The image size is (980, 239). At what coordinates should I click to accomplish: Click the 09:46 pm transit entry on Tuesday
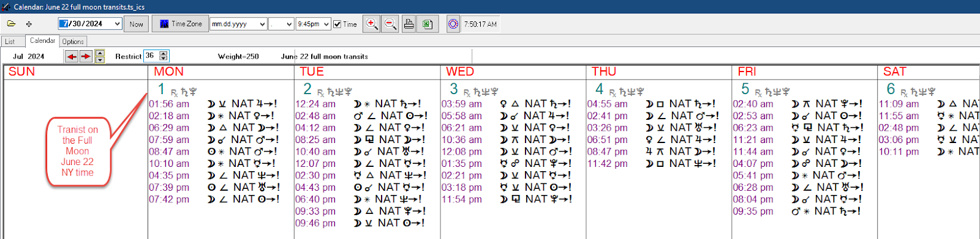360,223
